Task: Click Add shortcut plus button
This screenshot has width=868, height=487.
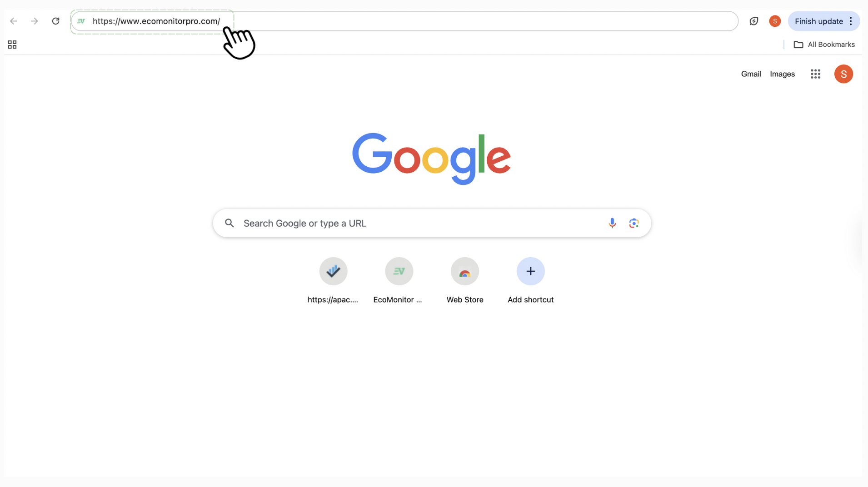Action: click(x=530, y=271)
